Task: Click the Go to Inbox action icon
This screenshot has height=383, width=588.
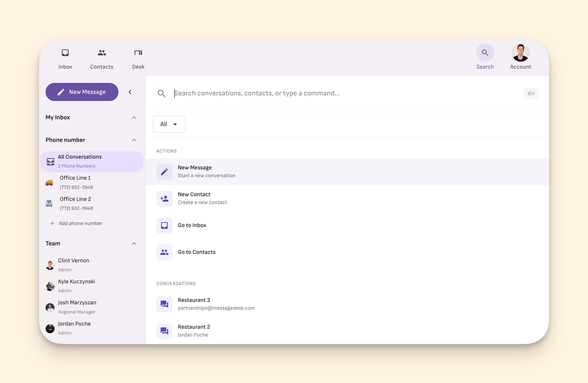Action: pos(164,225)
